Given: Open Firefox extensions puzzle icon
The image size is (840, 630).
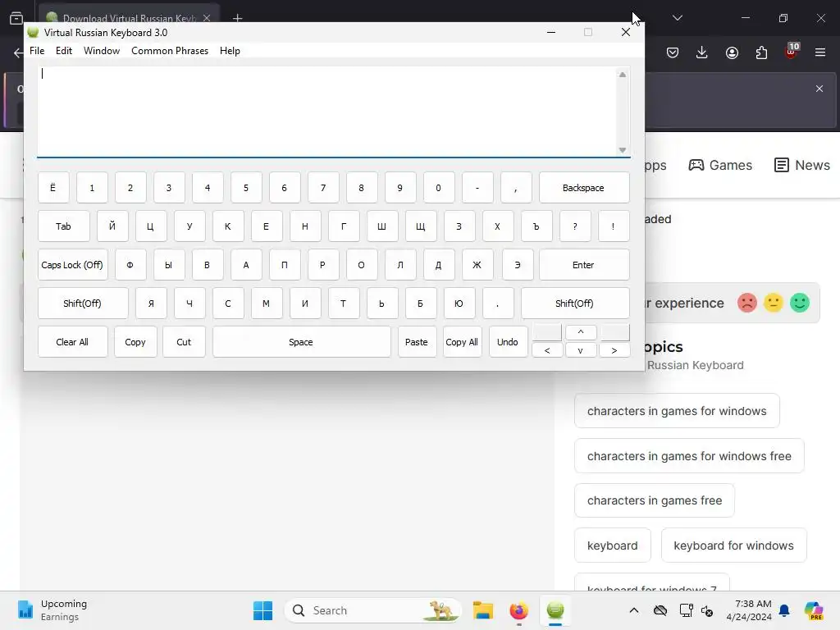Looking at the screenshot, I should 761,52.
